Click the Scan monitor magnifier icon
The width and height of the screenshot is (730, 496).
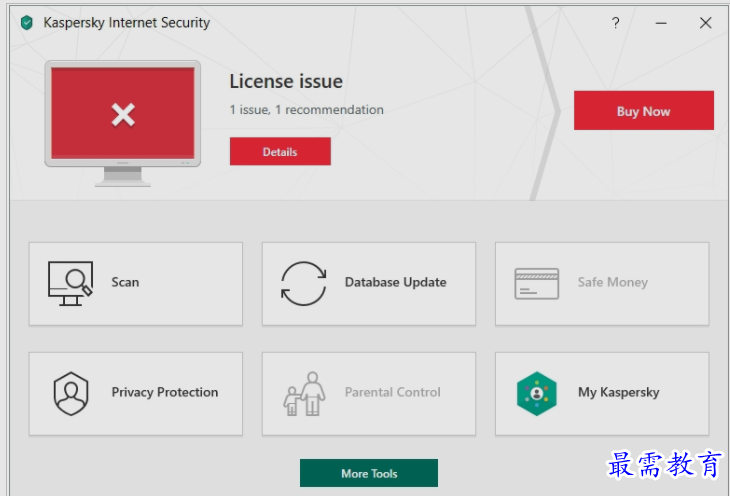coord(70,283)
